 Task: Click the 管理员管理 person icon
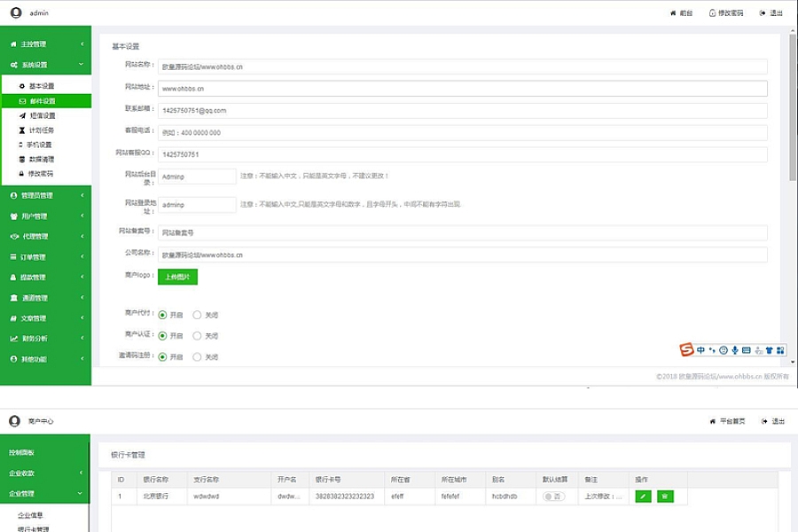point(13,195)
